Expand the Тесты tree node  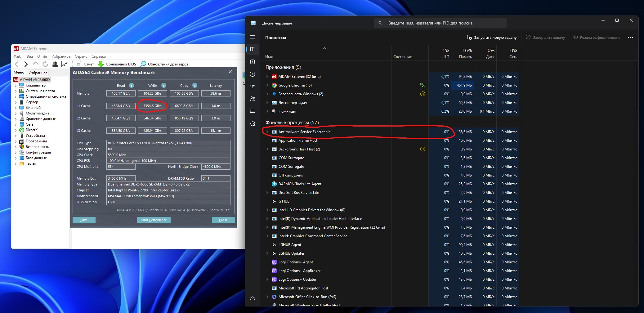pyautogui.click(x=16, y=164)
